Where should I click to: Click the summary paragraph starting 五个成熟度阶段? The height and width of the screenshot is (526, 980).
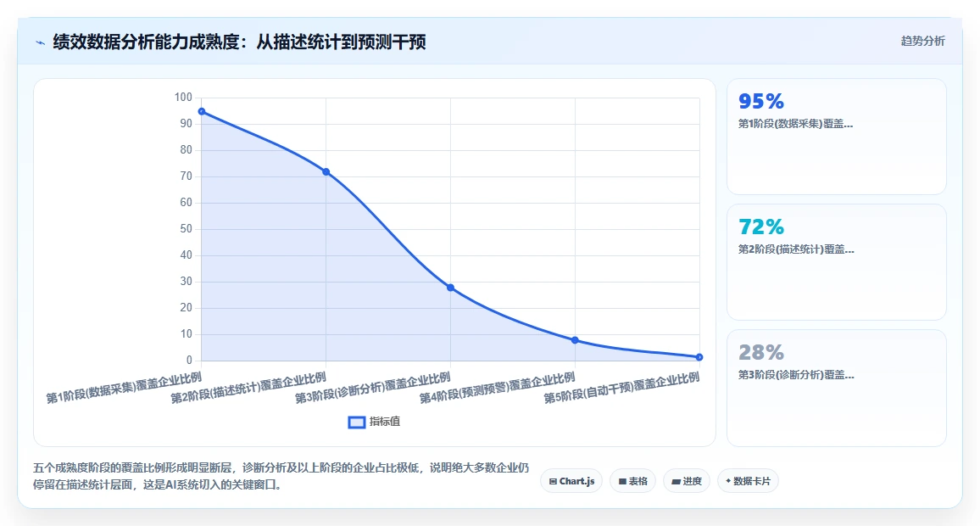[x=281, y=476]
